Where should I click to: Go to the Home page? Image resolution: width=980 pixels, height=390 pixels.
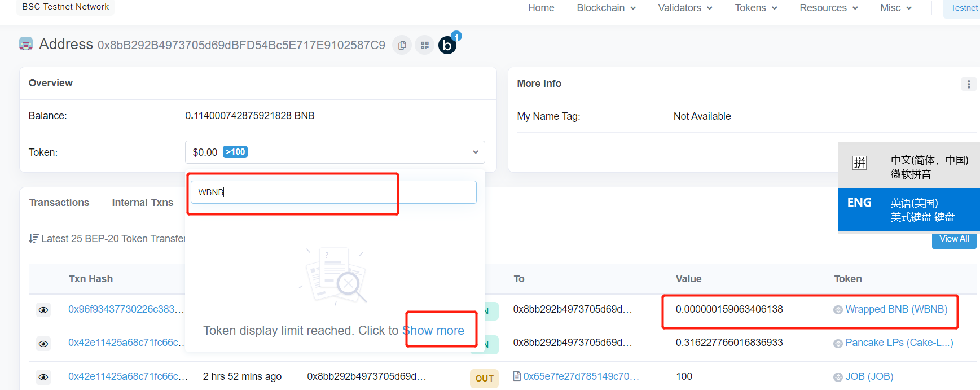pyautogui.click(x=541, y=8)
